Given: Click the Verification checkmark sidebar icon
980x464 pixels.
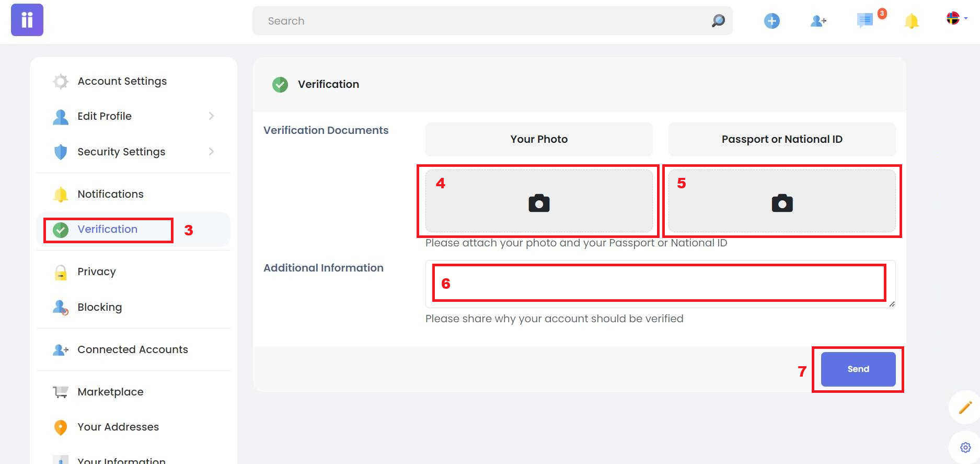Looking at the screenshot, I should coord(61,230).
